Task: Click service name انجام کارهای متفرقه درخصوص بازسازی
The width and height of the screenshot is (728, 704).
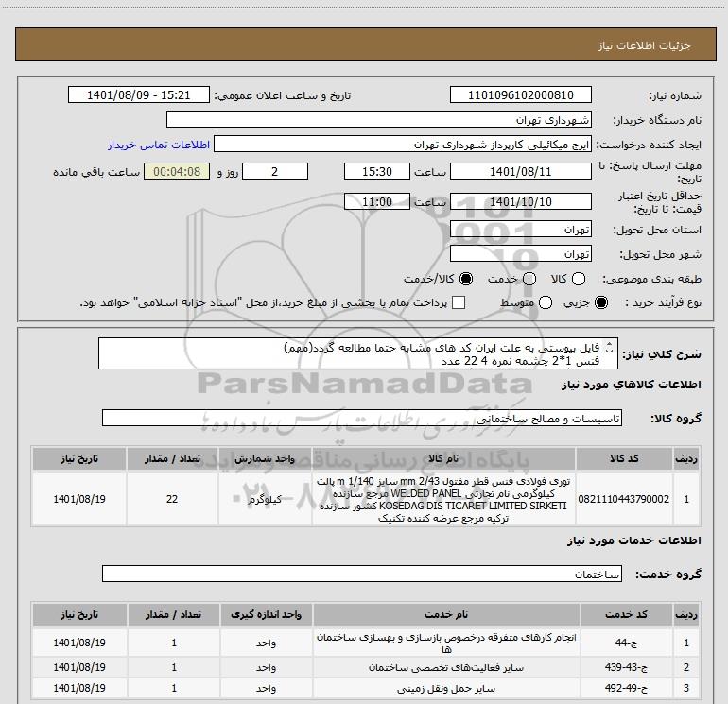Action: [x=446, y=644]
